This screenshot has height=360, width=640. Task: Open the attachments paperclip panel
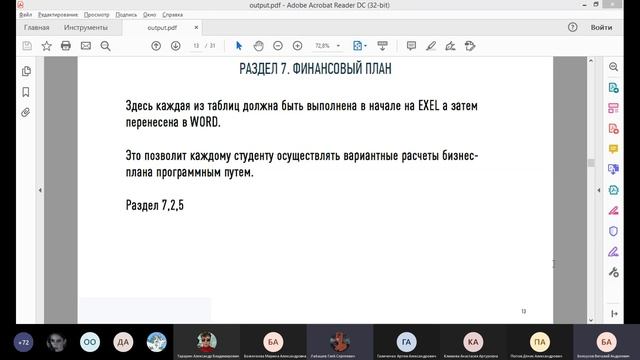point(26,112)
